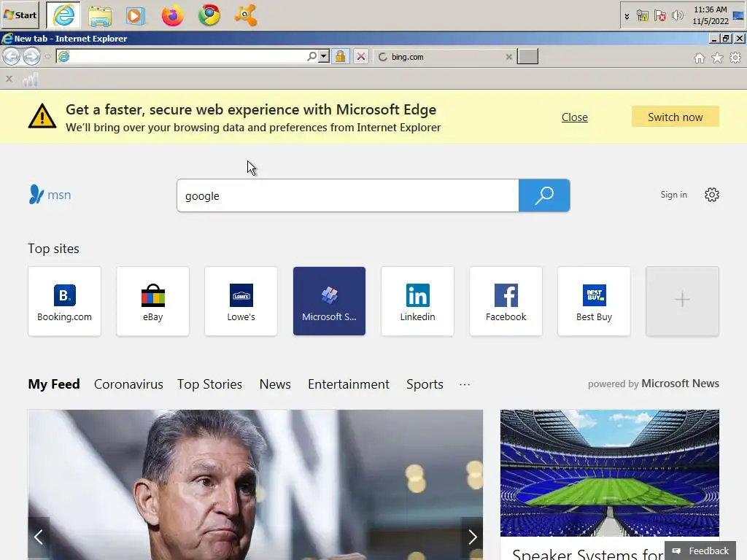Click the Switch now button
This screenshot has height=560, width=747.
[675, 117]
